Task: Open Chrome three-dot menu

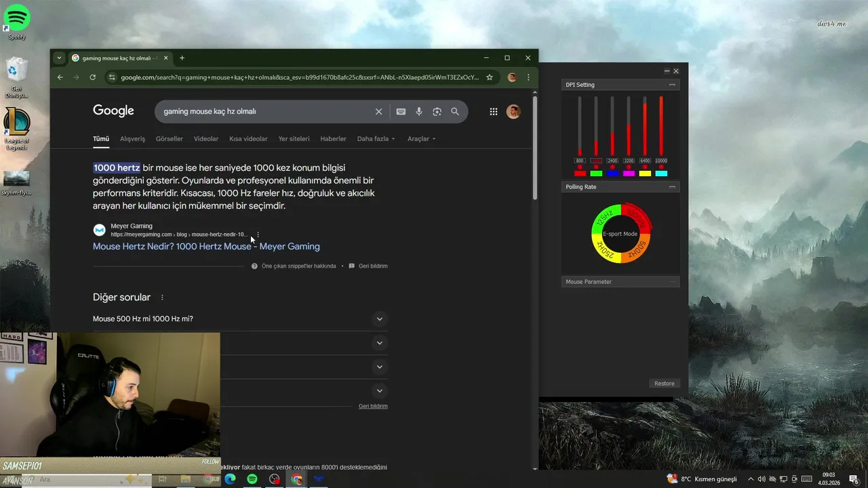Action: [528, 77]
